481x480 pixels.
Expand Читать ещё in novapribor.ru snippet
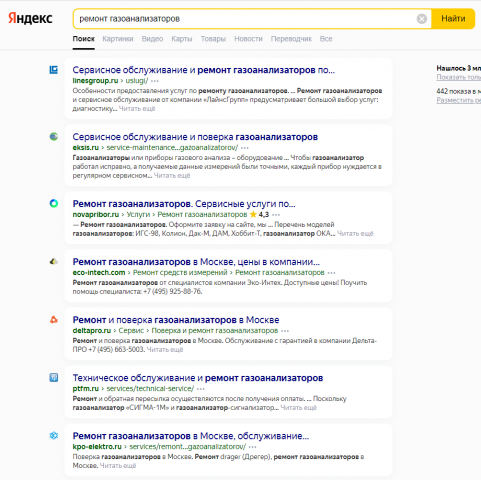click(355, 234)
